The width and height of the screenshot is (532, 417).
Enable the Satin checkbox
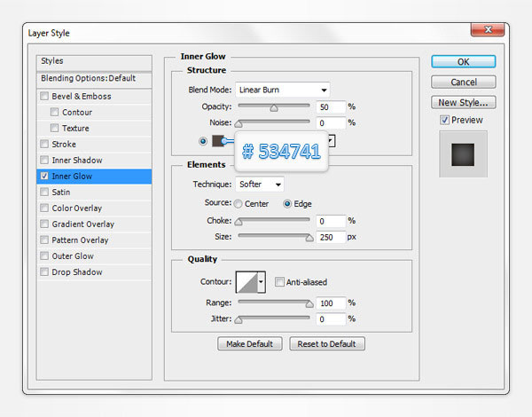click(x=44, y=192)
